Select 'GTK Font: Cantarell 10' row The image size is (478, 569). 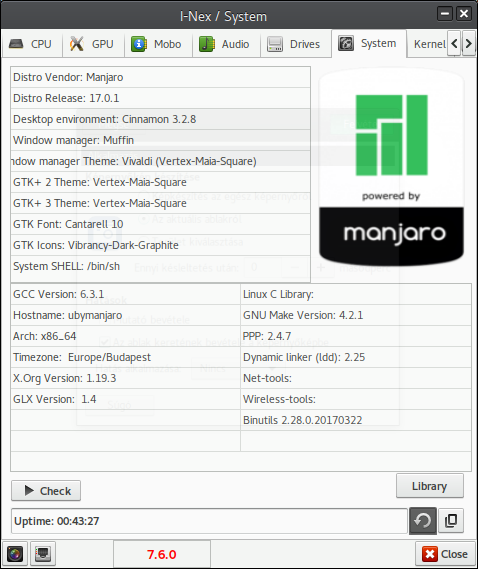point(160,225)
